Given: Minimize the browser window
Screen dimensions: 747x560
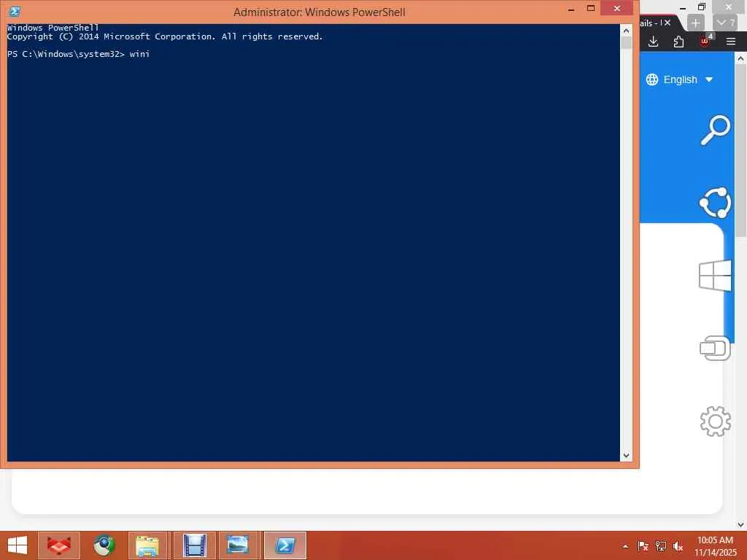Looking at the screenshot, I should click(x=683, y=7).
